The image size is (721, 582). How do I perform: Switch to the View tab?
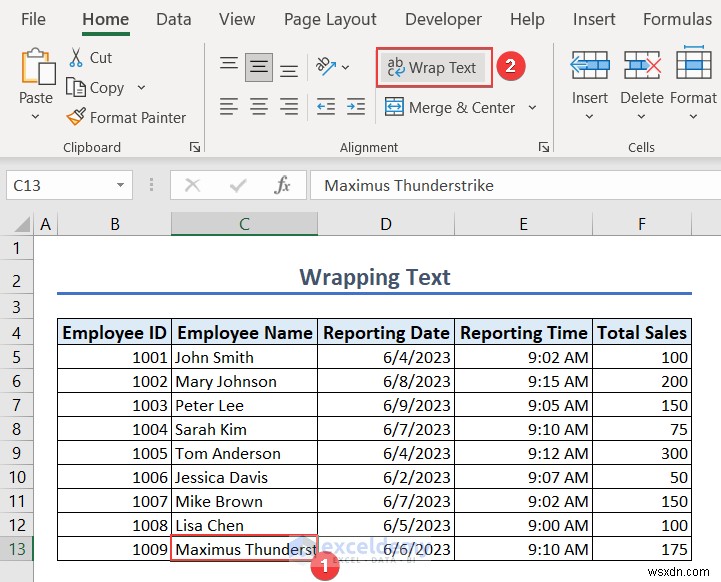click(237, 19)
